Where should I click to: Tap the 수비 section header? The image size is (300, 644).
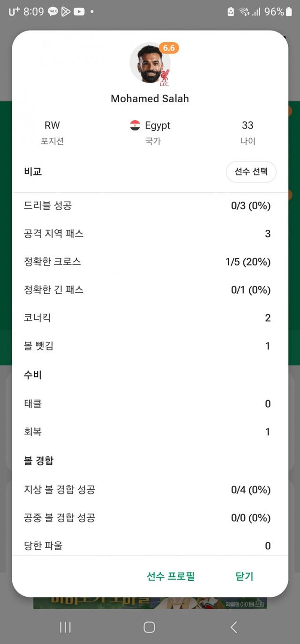click(33, 375)
